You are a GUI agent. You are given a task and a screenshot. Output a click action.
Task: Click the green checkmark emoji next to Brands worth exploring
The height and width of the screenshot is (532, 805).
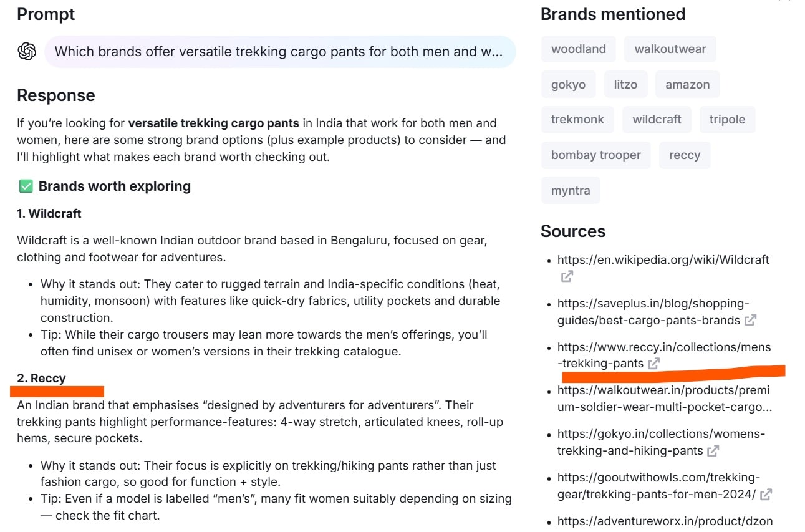(x=26, y=186)
